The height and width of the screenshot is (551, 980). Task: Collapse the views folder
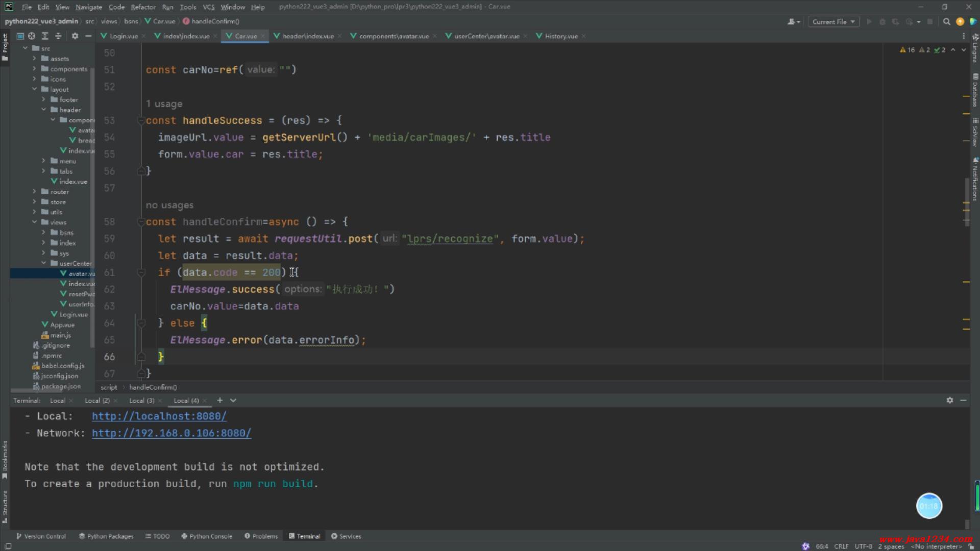(34, 222)
